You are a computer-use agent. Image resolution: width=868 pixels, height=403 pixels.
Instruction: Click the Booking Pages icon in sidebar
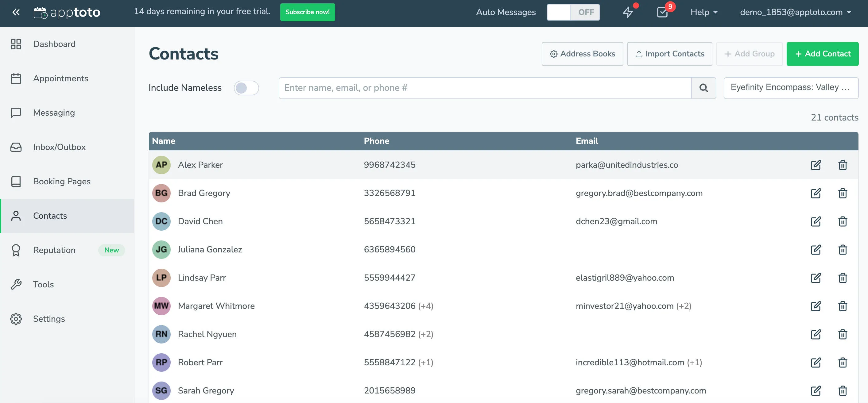pyautogui.click(x=16, y=182)
